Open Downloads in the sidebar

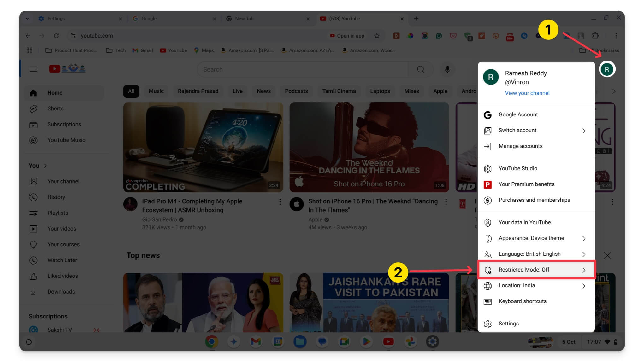point(64,292)
